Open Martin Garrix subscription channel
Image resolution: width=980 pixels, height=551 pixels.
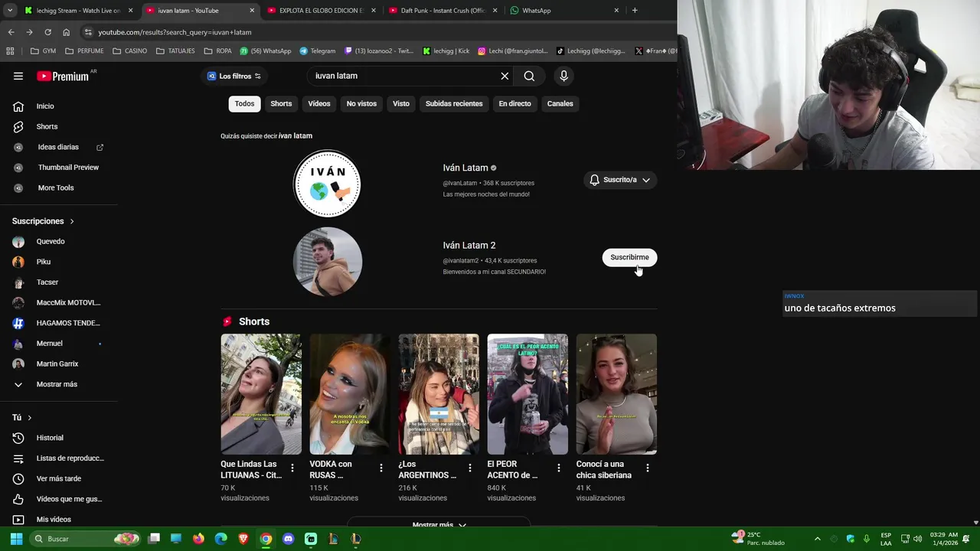[x=59, y=364]
